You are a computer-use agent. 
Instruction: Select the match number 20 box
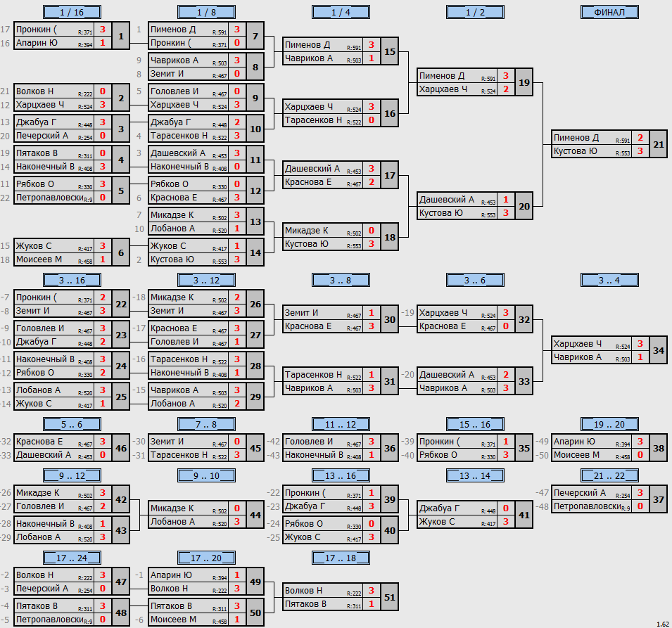524,206
